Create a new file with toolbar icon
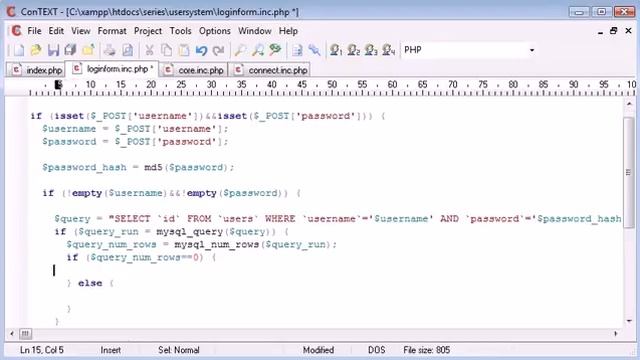This screenshot has width=640, height=360. (18, 50)
